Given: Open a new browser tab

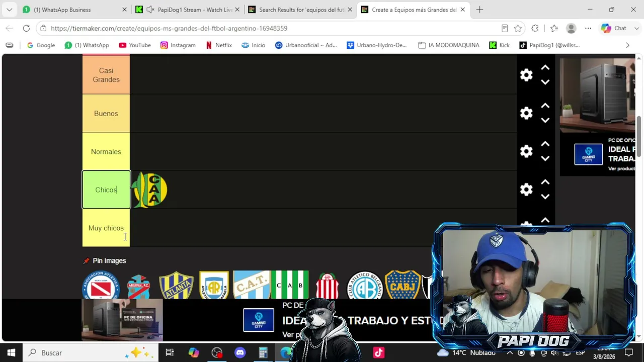Looking at the screenshot, I should tap(479, 10).
